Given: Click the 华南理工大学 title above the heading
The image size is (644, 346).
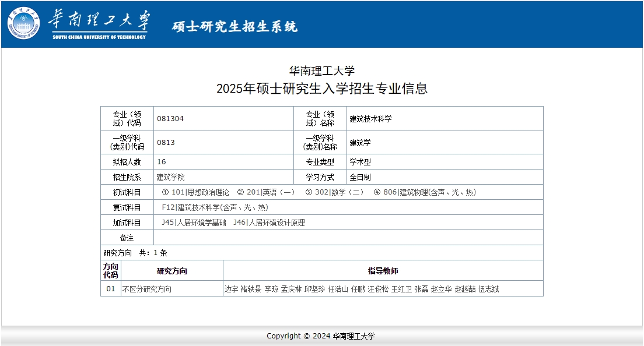Looking at the screenshot, I should (x=322, y=70).
